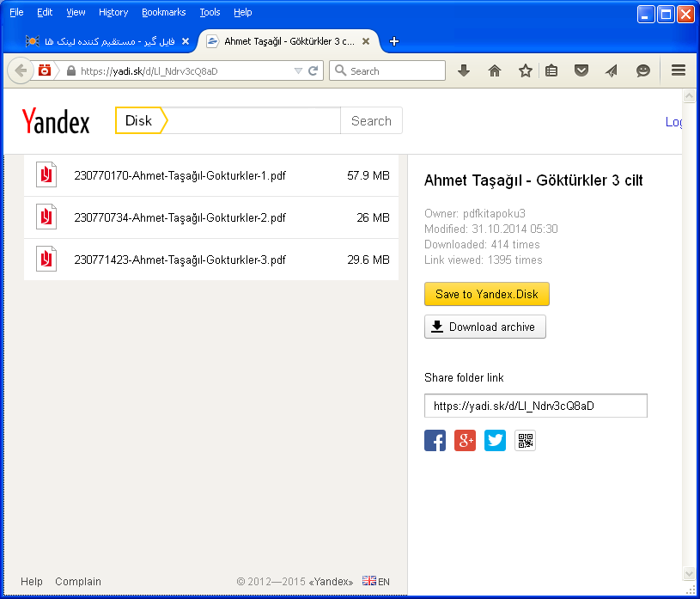Screen dimensions: 700x599
Task: Open the address bar history dropdown arrow
Action: point(298,70)
